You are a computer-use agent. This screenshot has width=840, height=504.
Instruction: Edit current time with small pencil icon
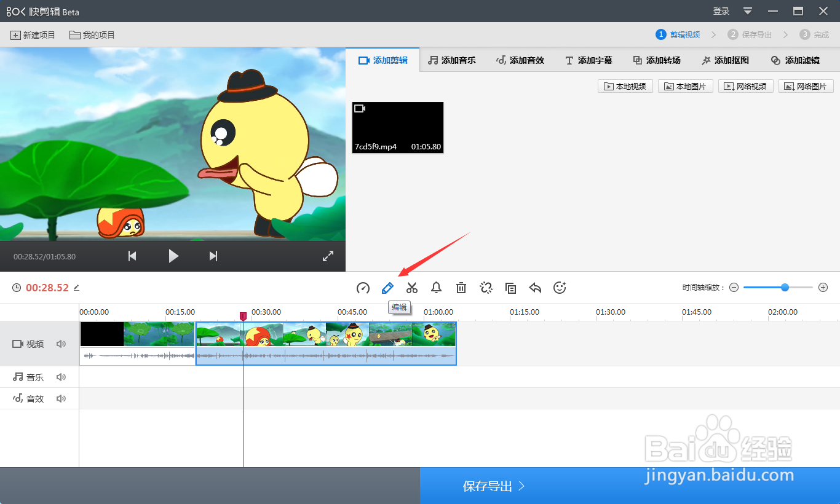click(76, 288)
